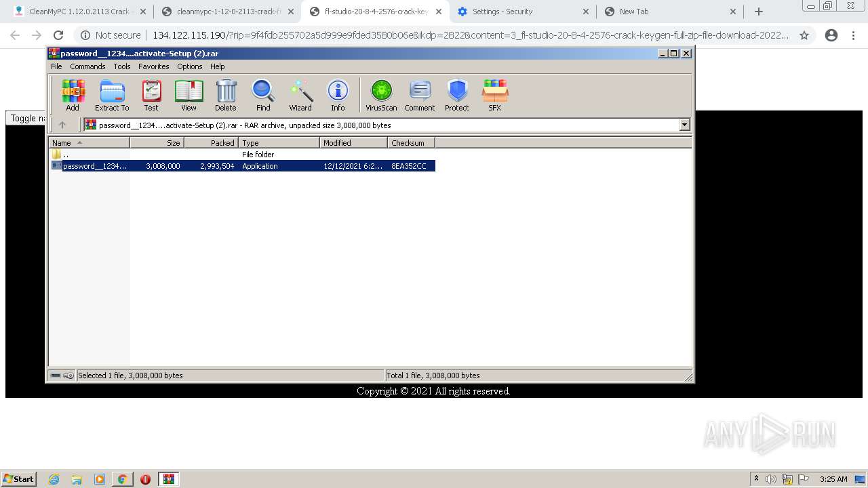The height and width of the screenshot is (488, 868).
Task: Click the Toggle navigation button on page
Action: coord(26,118)
